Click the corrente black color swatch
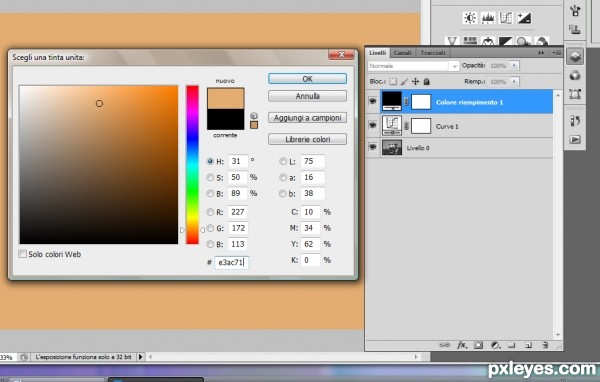Image resolution: width=600 pixels, height=382 pixels. coord(225,119)
